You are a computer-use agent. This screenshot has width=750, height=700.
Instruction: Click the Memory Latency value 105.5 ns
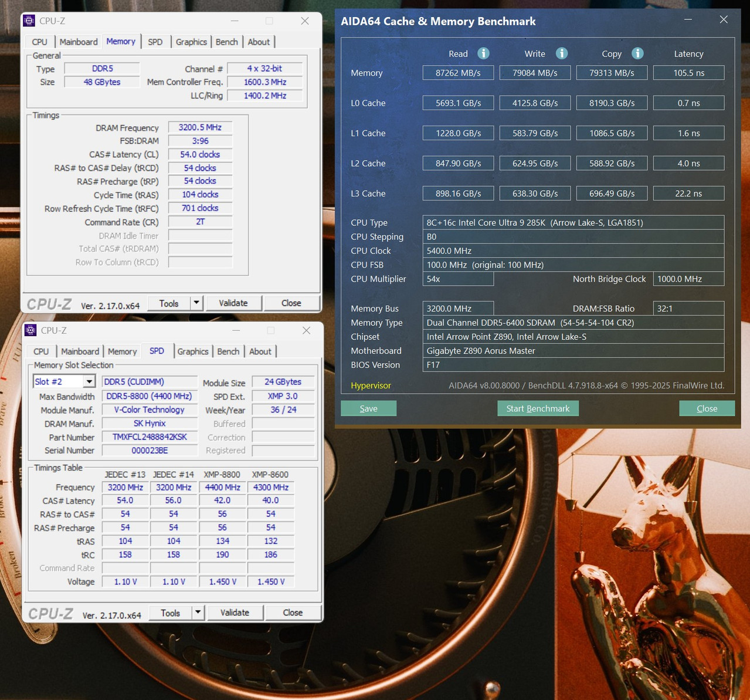(688, 73)
